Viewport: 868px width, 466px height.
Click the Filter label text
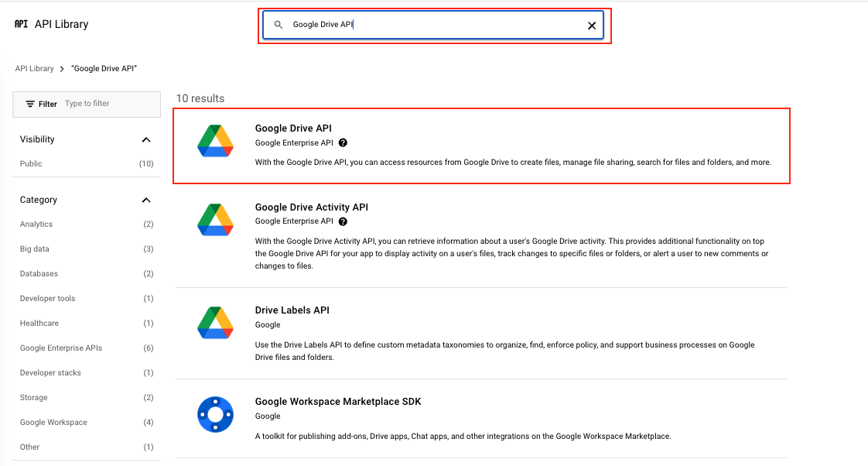coord(48,104)
